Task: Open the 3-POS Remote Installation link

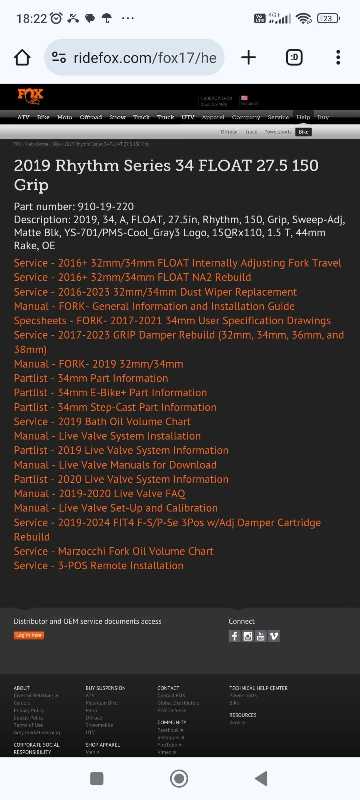Action: click(98, 566)
